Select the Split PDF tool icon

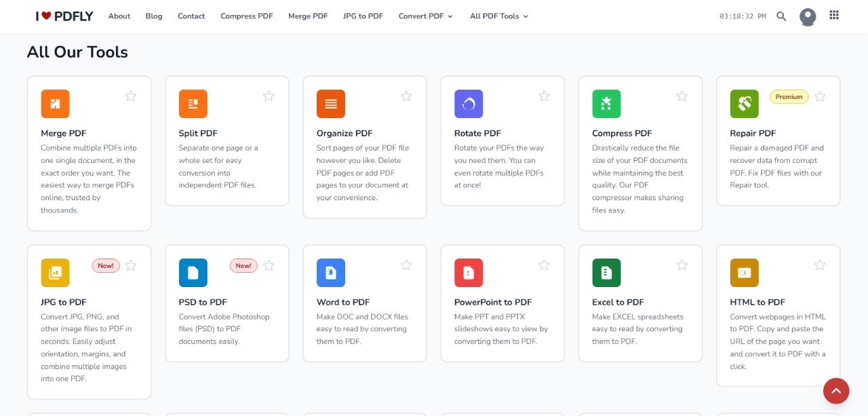pyautogui.click(x=193, y=104)
